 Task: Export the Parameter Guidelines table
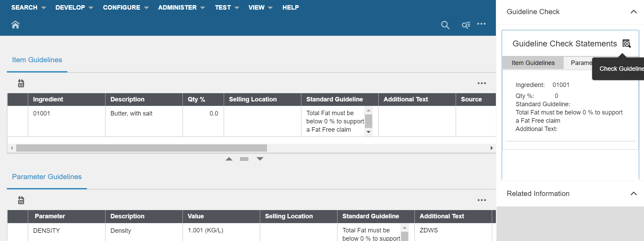pos(21,200)
